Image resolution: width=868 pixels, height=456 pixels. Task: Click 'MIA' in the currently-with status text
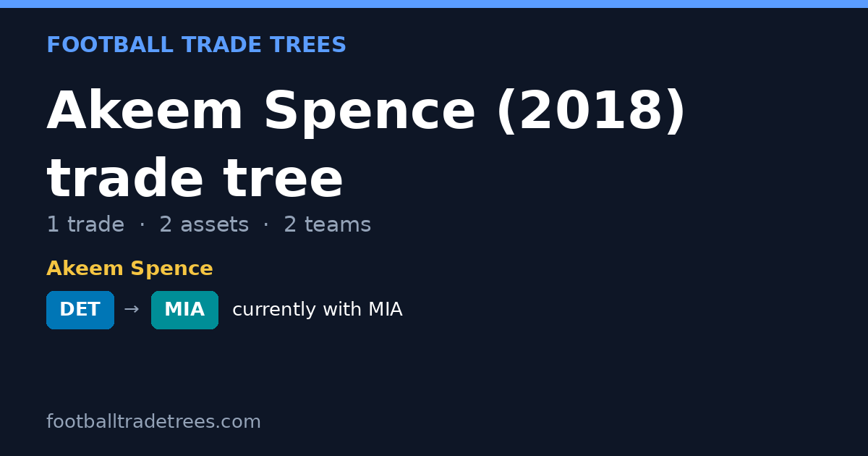point(385,310)
